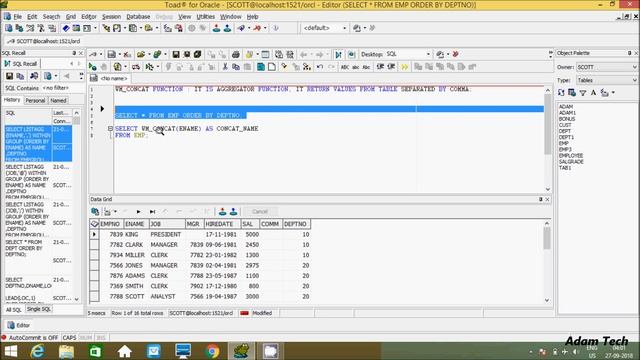Screen dimensions: 640x360
Task: Click the Open file folder icon in the editor toolbar
Action: [x=141, y=54]
